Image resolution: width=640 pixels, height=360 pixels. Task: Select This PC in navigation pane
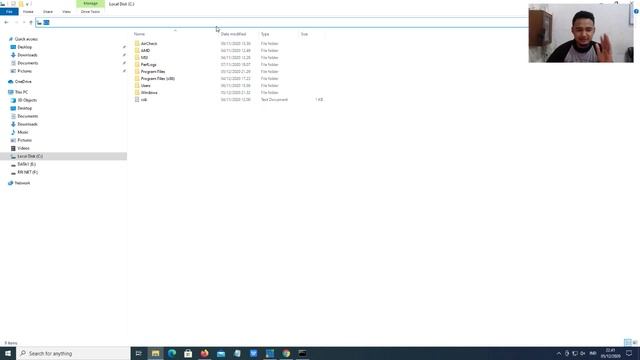pyautogui.click(x=21, y=92)
